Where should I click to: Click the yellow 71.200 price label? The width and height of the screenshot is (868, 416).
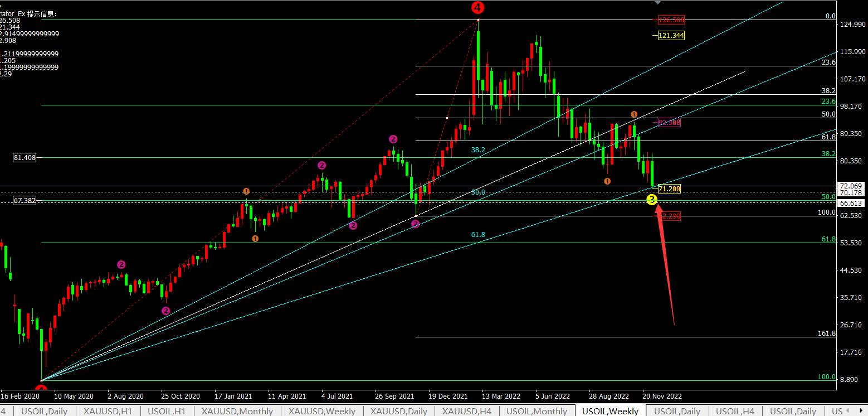pyautogui.click(x=669, y=189)
